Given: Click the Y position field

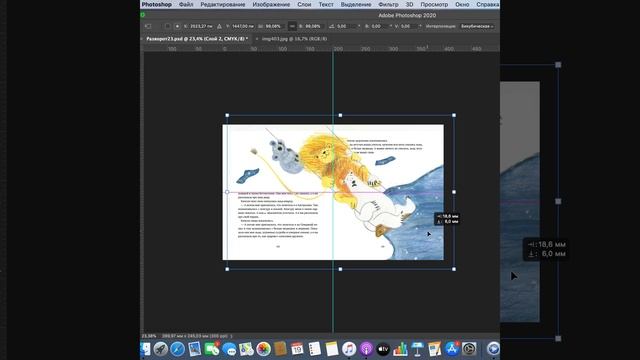Looking at the screenshot, I should pyautogui.click(x=243, y=26).
